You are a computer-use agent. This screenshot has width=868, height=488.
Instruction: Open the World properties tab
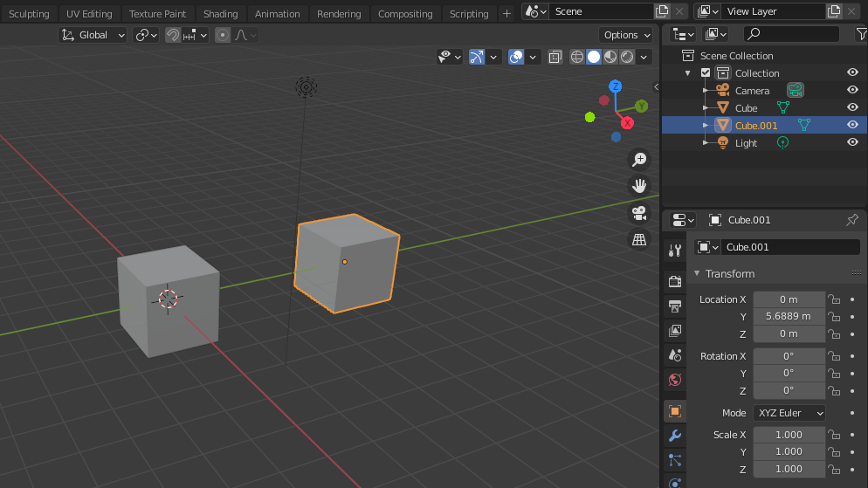[675, 380]
